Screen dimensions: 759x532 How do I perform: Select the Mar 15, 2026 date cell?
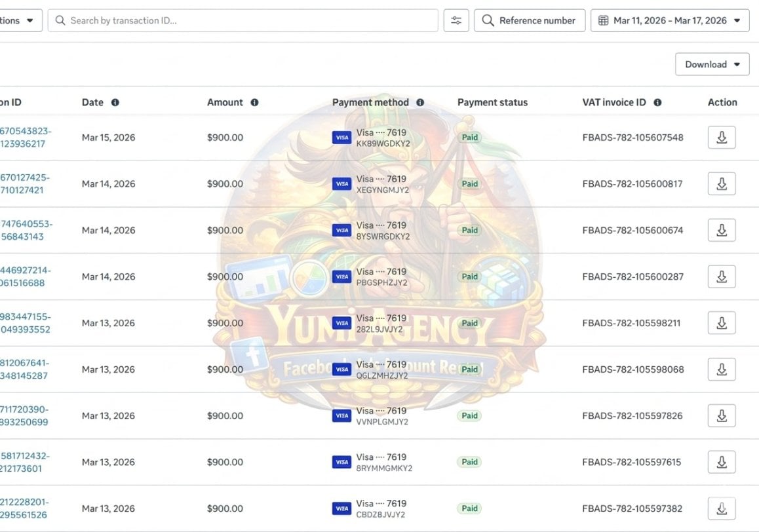[108, 138]
